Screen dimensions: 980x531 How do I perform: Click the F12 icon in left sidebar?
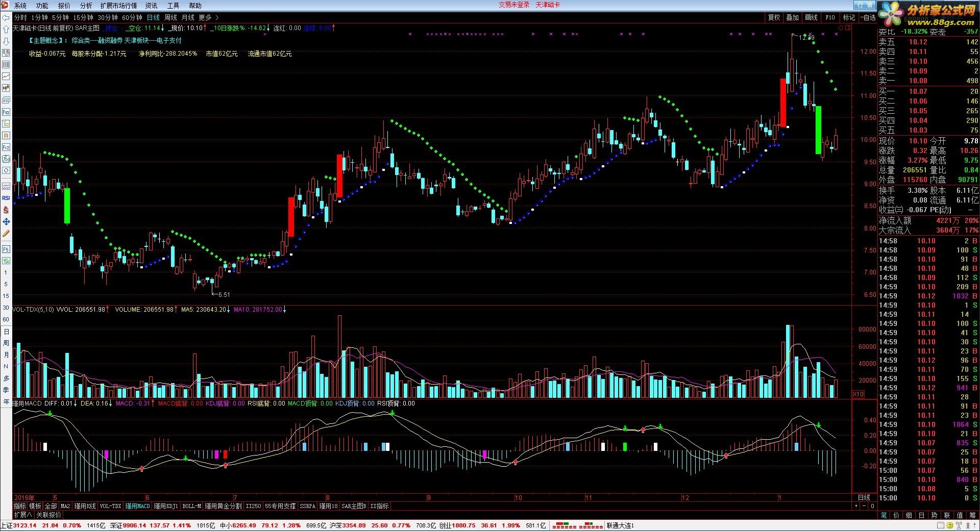6,147
